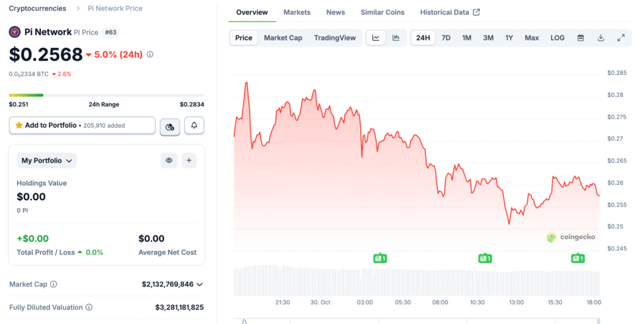The height and width of the screenshot is (324, 644).
Task: Expand chart to fullscreen
Action: (x=621, y=38)
